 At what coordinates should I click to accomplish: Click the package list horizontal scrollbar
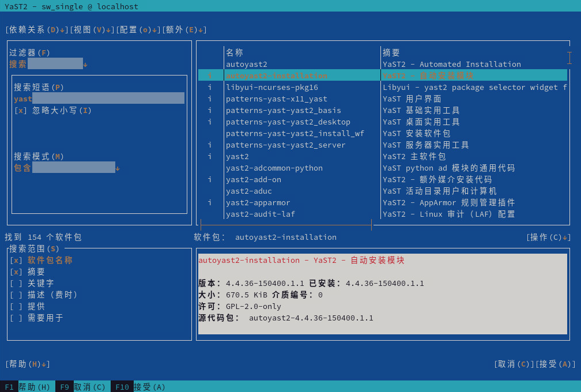pos(286,225)
